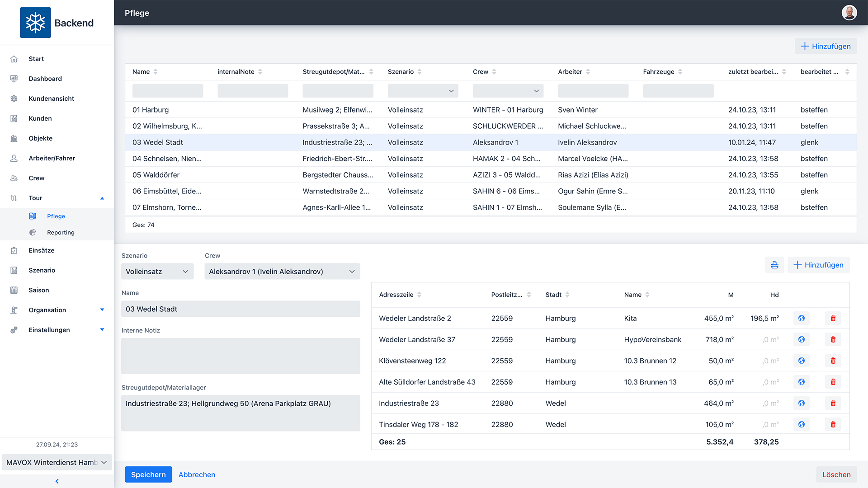868x488 pixels.
Task: Click the user avatar in header
Action: [x=849, y=13]
